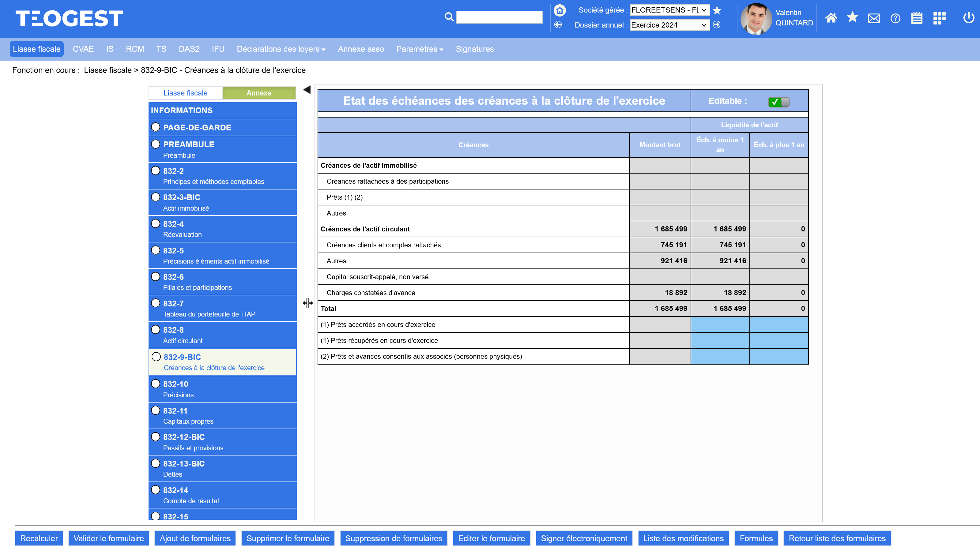
Task: Select the 832-9-BIC radio button
Action: click(x=156, y=357)
